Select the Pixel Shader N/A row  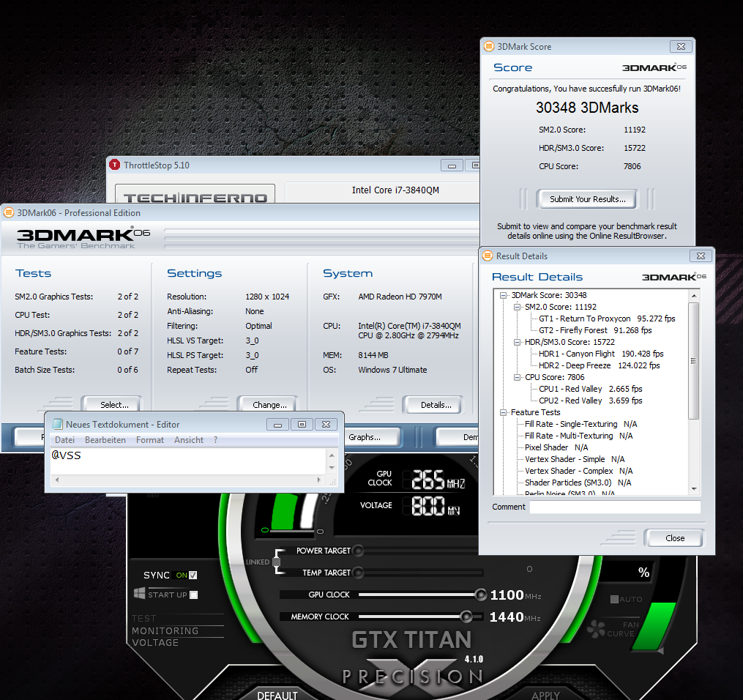coord(556,447)
